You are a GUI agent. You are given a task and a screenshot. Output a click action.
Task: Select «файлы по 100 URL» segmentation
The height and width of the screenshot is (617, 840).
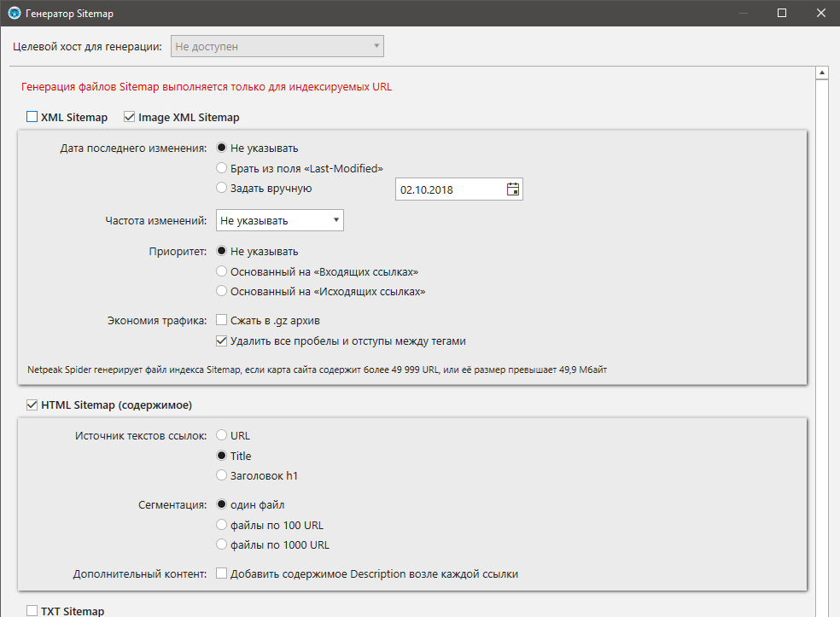coord(221,524)
